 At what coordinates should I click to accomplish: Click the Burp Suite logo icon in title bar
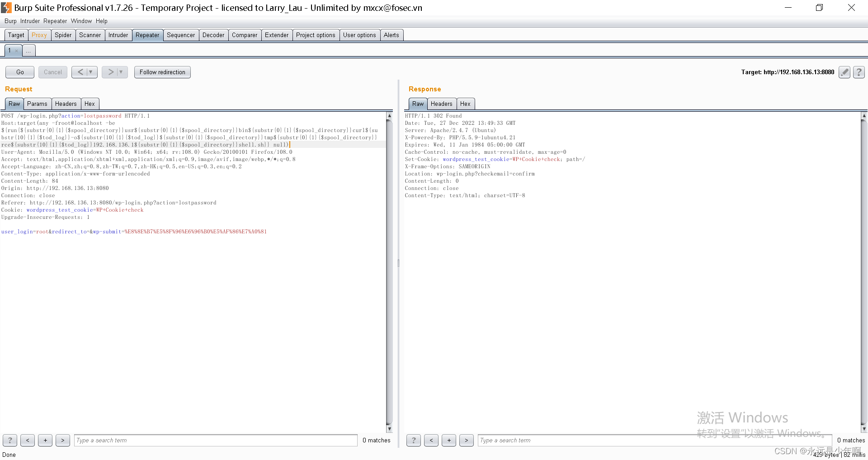tap(6, 8)
